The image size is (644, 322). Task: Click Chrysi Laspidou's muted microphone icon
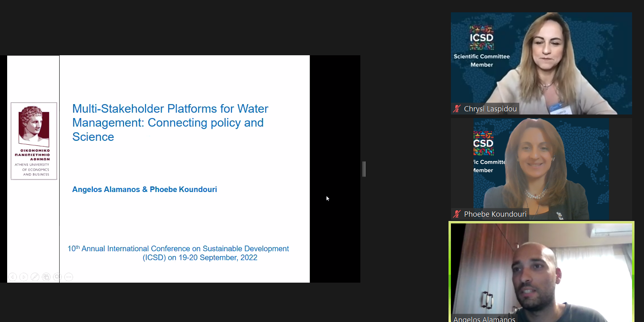coord(457,109)
